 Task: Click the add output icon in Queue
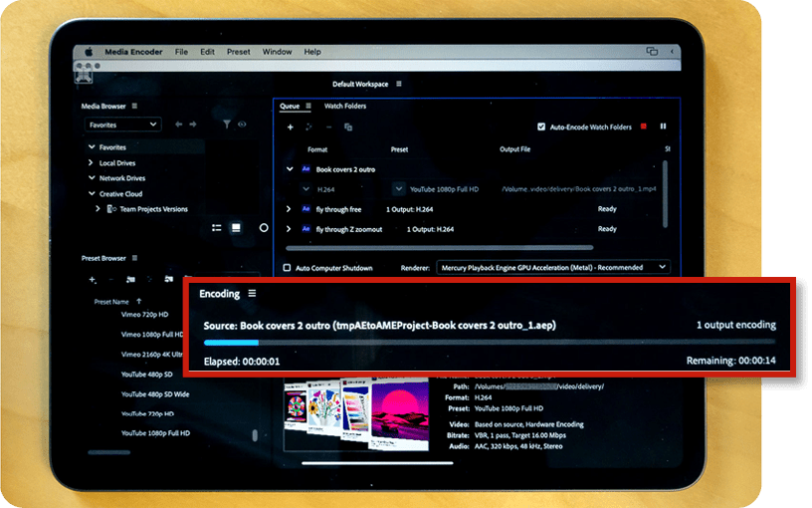coord(308,127)
